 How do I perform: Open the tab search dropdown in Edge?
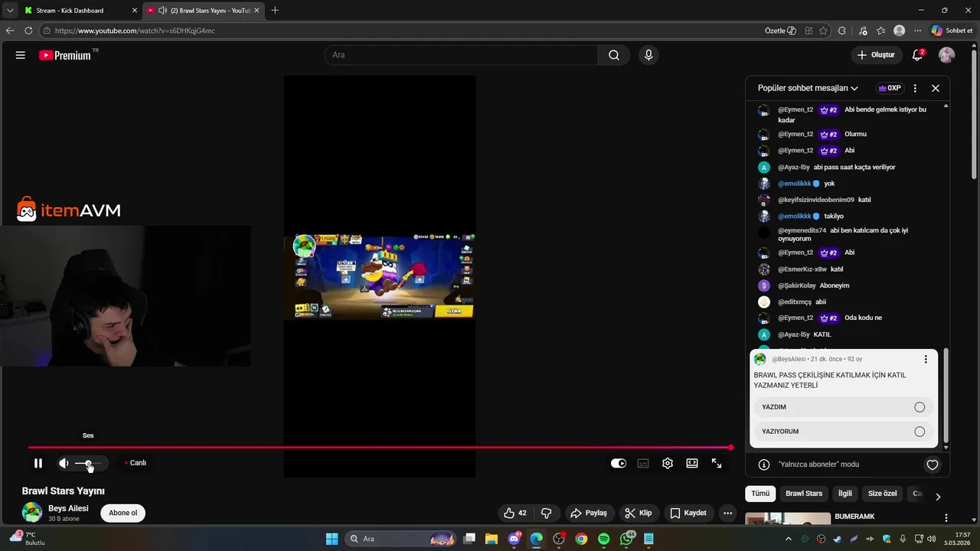(9, 11)
